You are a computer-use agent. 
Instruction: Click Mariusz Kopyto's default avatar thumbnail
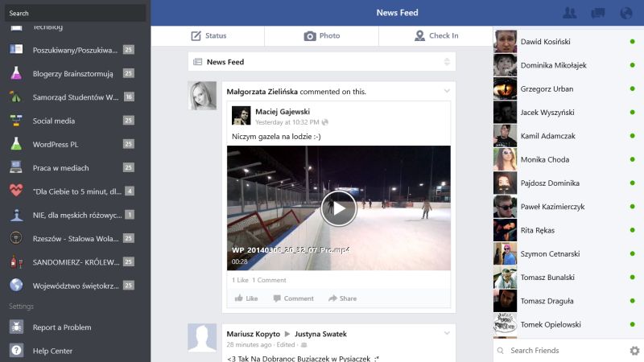(x=202, y=338)
